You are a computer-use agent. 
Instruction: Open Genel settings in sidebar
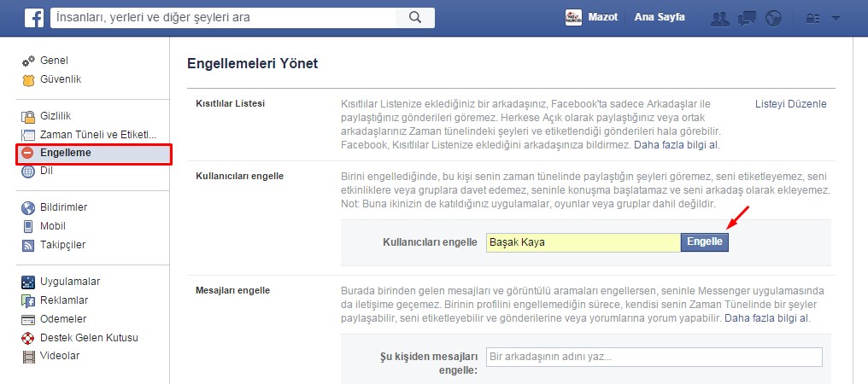coord(53,61)
